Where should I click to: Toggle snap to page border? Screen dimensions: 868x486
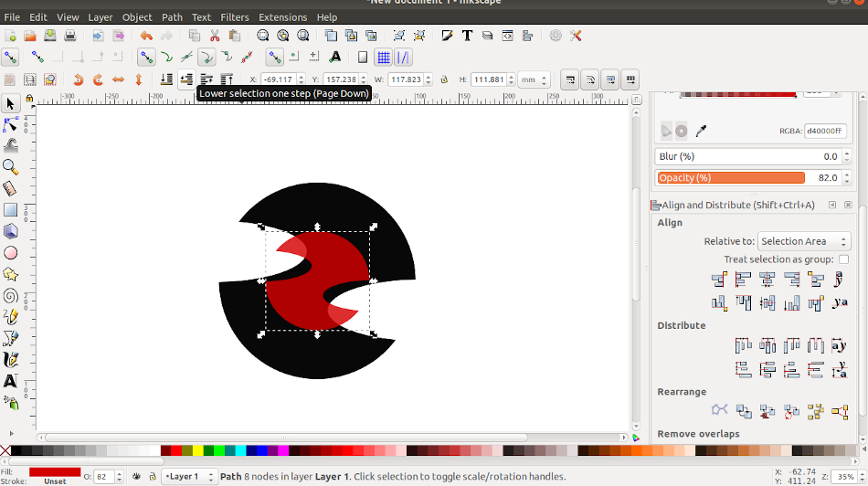[363, 58]
